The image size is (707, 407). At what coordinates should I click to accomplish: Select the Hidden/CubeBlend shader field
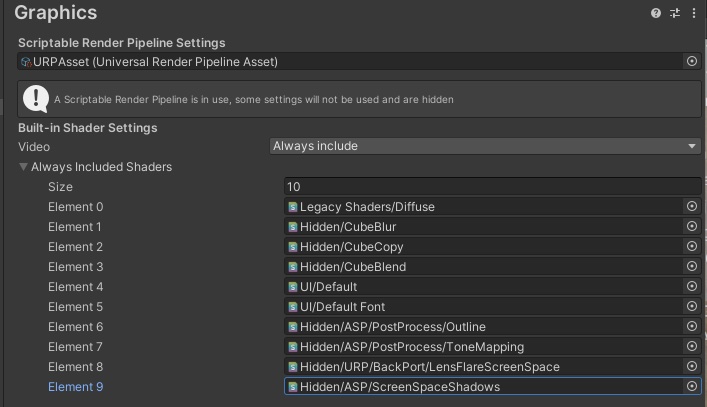click(480, 267)
